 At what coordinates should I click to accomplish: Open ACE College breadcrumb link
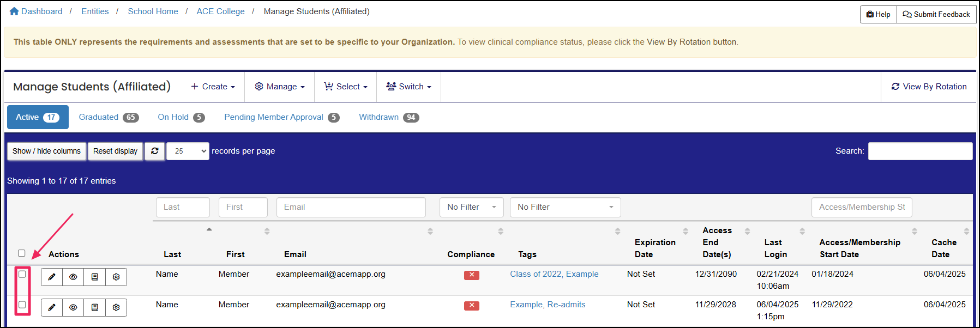point(220,11)
